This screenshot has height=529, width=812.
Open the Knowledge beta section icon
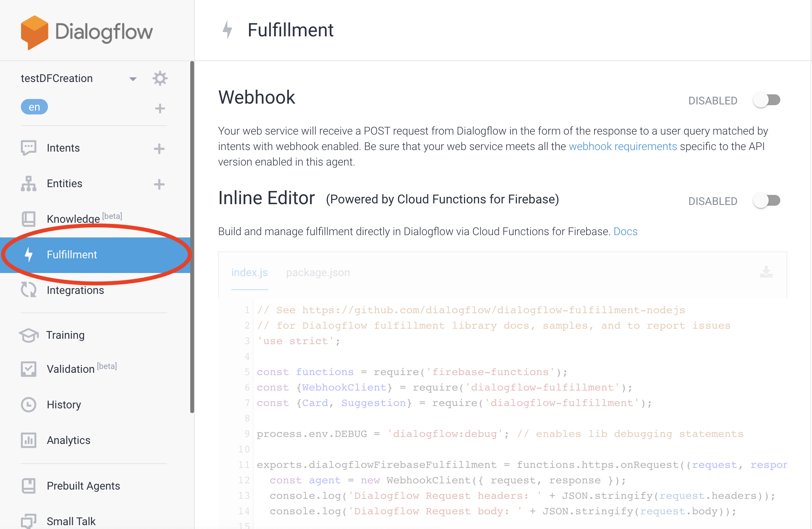[28, 219]
